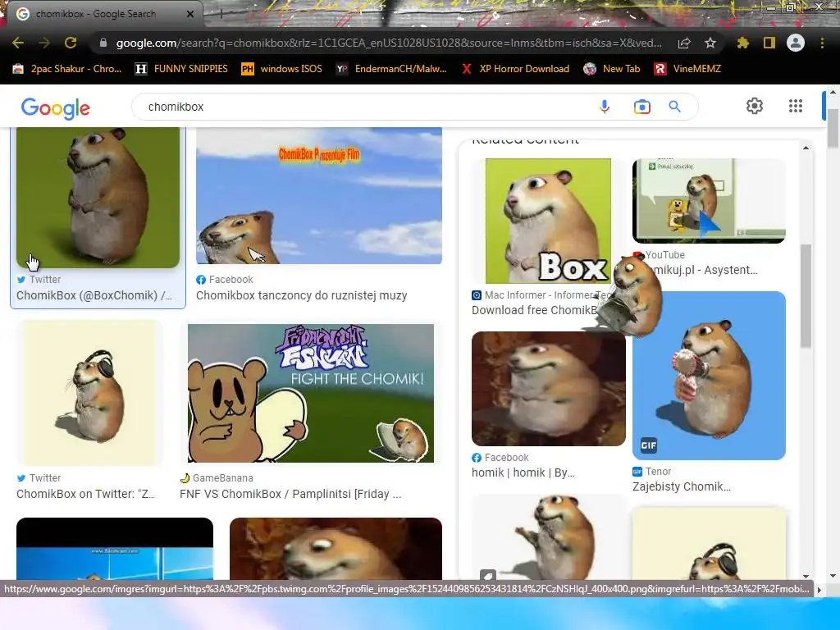Click the related content panel scroll up arrow
Viewport: 840px width, 630px height.
[806, 148]
